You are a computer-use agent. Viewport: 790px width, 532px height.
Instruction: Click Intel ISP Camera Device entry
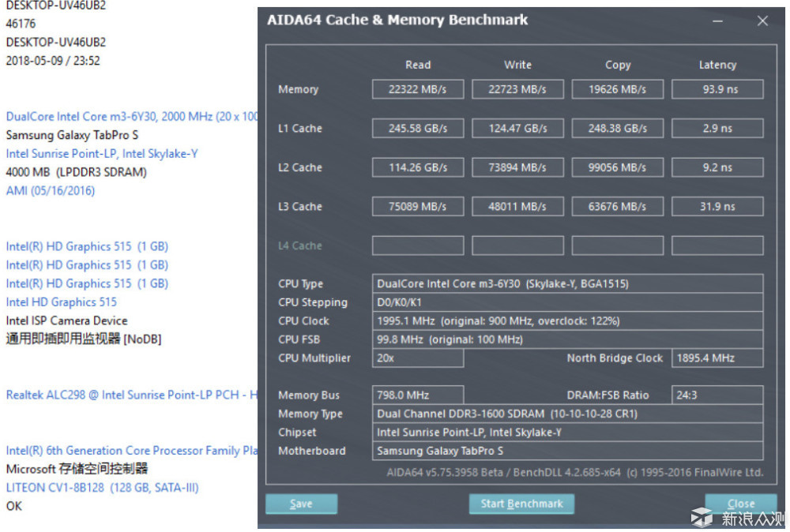pos(66,320)
